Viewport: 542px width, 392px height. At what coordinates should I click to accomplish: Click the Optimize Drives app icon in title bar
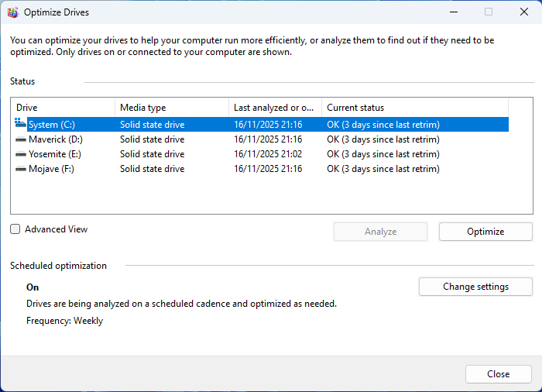click(13, 12)
